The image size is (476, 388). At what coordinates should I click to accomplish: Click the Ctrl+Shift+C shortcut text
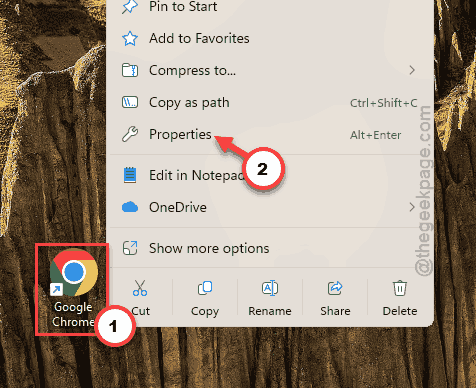pyautogui.click(x=383, y=103)
